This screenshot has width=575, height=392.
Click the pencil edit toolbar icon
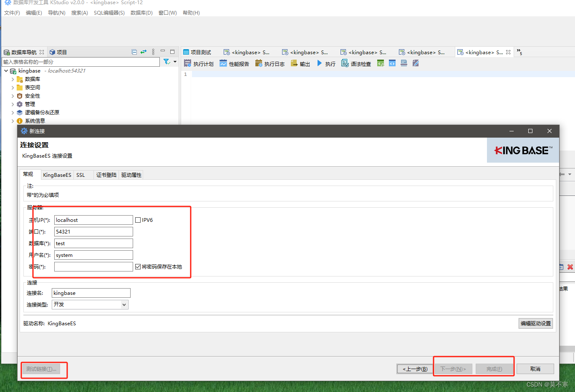point(416,63)
